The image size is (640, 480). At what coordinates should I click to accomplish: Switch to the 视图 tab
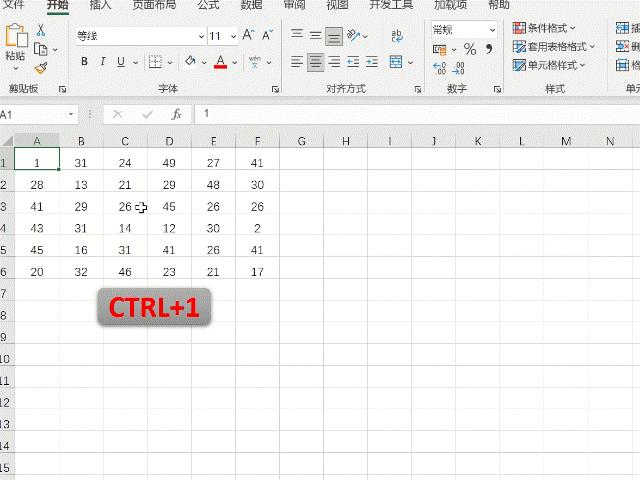tap(338, 5)
